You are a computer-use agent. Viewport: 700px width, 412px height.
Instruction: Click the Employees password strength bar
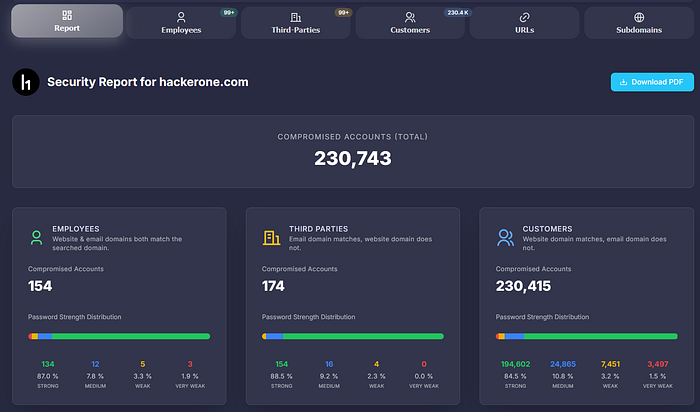(x=119, y=336)
